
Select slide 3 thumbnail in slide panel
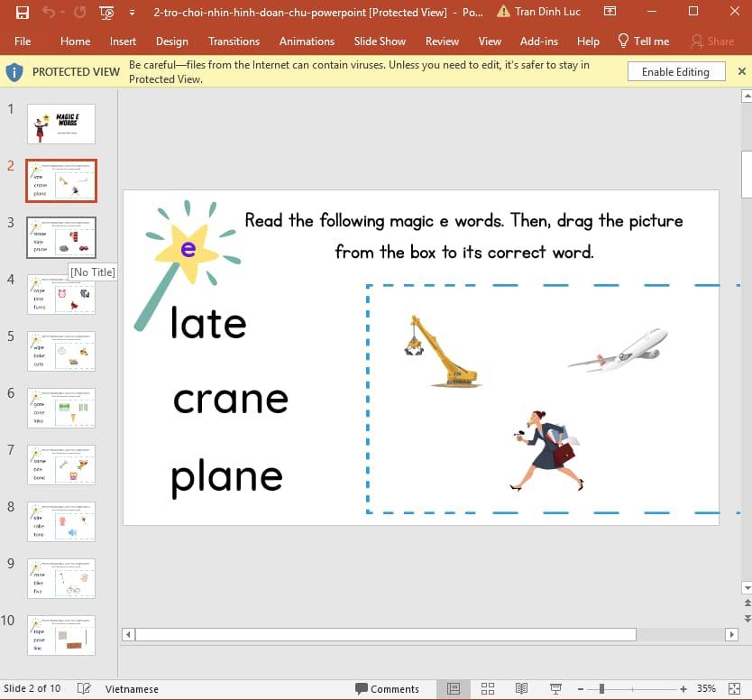[60, 237]
